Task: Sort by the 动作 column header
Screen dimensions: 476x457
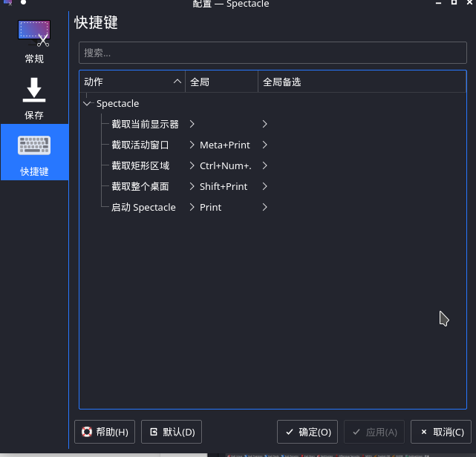Action: 132,82
